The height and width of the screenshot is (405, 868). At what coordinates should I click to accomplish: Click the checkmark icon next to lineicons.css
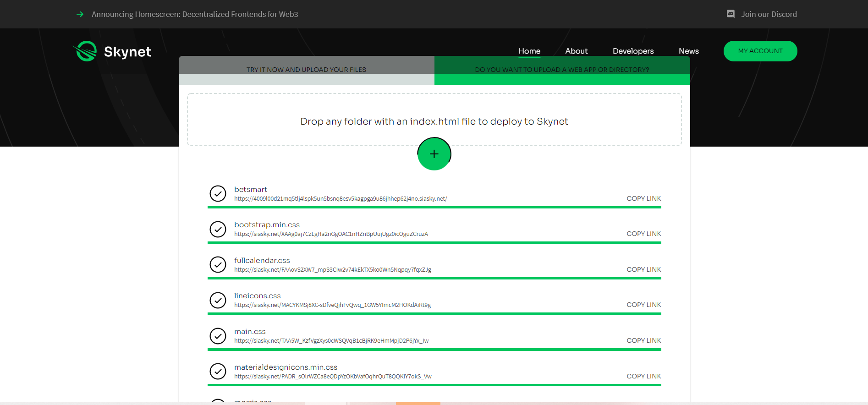click(218, 300)
